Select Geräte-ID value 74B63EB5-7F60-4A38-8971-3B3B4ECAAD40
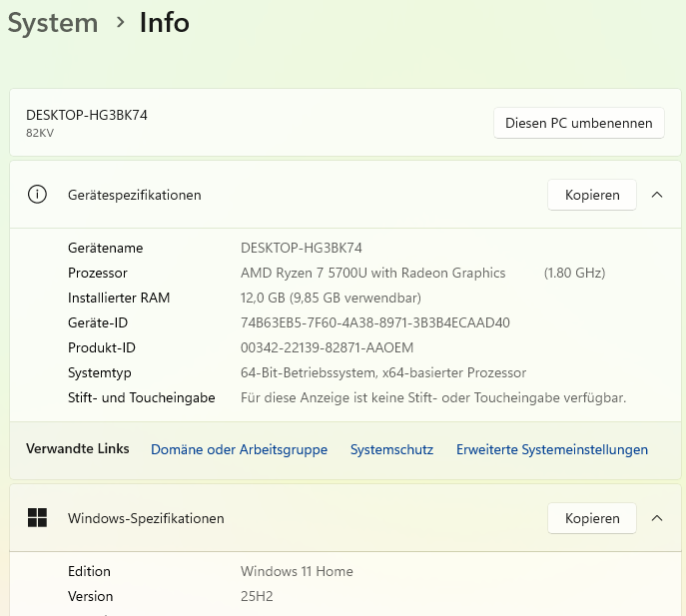Screen dimensions: 686x616 [x=374, y=322]
